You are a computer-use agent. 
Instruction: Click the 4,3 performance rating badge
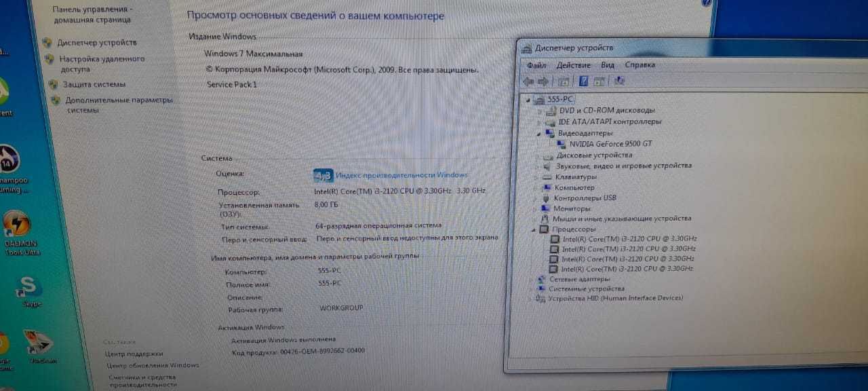(x=323, y=176)
